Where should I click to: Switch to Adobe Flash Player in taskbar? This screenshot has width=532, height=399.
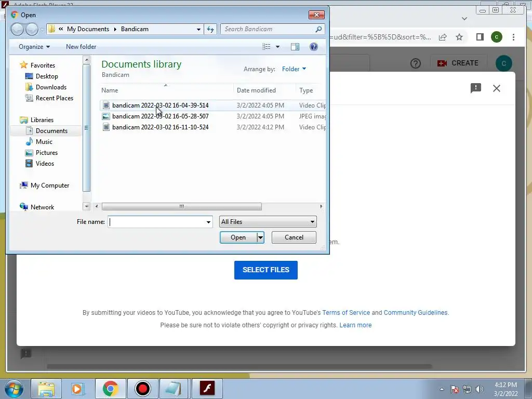(x=207, y=389)
